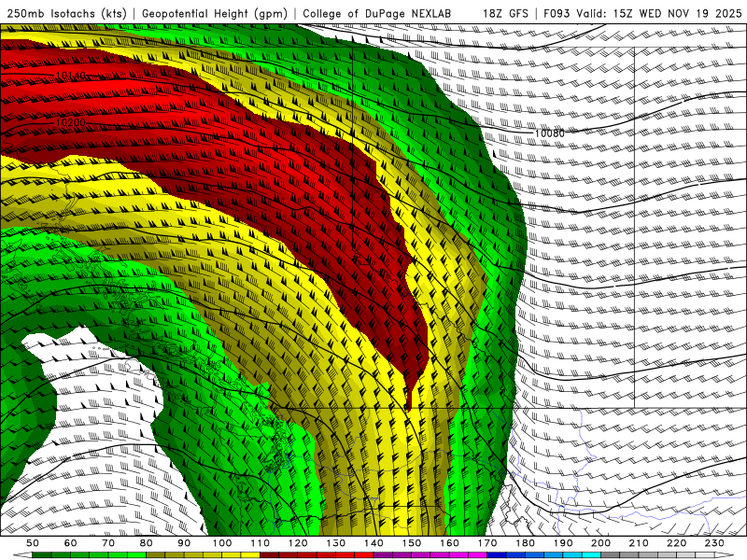Click the 10140 height contour label
Image resolution: width=747 pixels, height=560 pixels.
pos(71,76)
